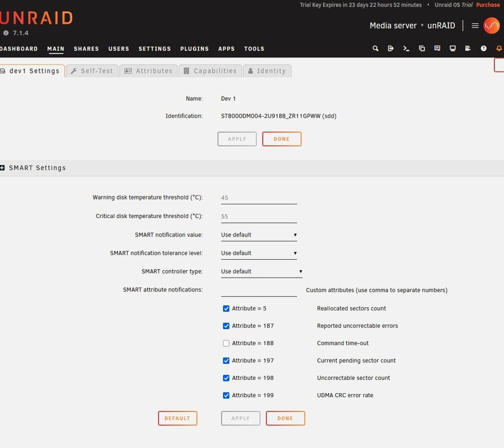Switch to the Self-Test tab

[92, 70]
